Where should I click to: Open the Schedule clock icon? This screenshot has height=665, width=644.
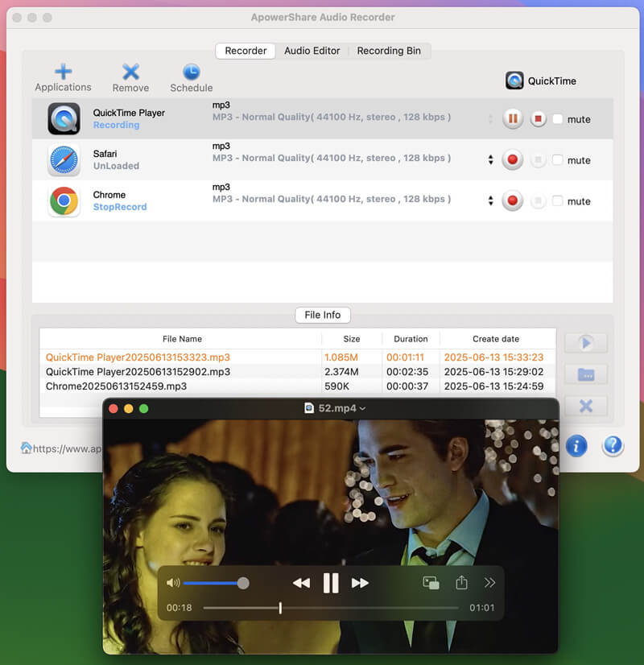(x=192, y=72)
